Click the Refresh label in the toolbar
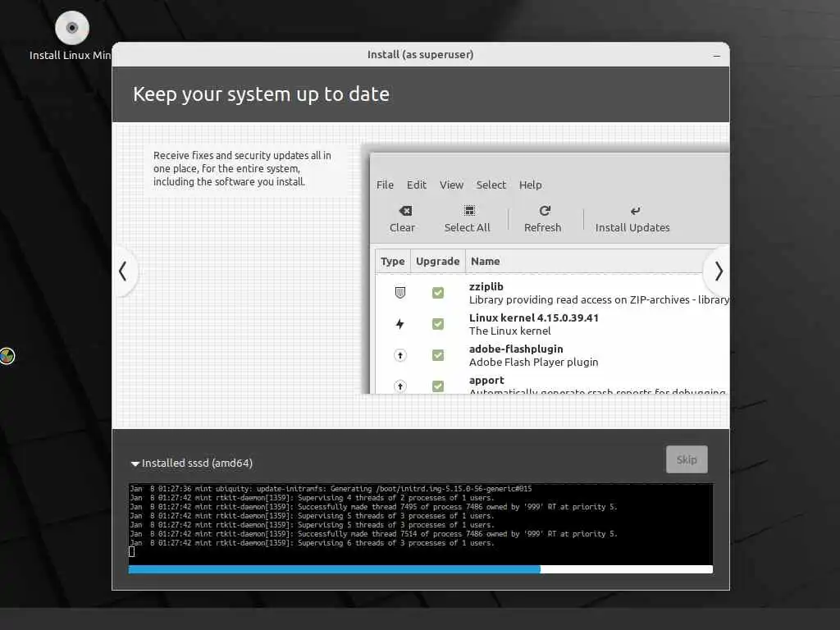 coord(543,228)
